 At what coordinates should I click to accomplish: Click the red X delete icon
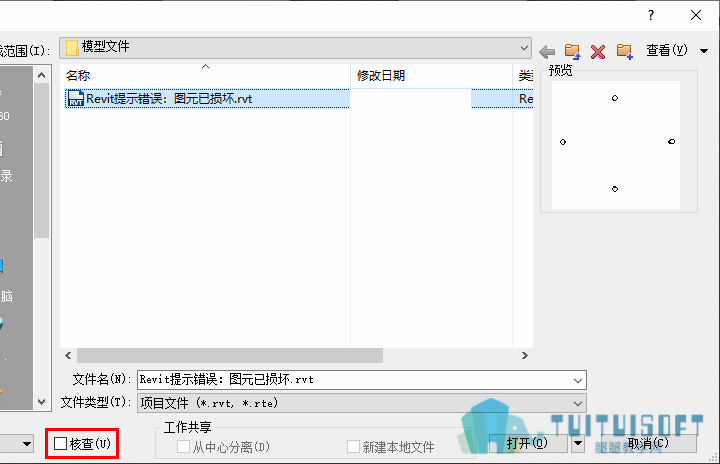(597, 51)
